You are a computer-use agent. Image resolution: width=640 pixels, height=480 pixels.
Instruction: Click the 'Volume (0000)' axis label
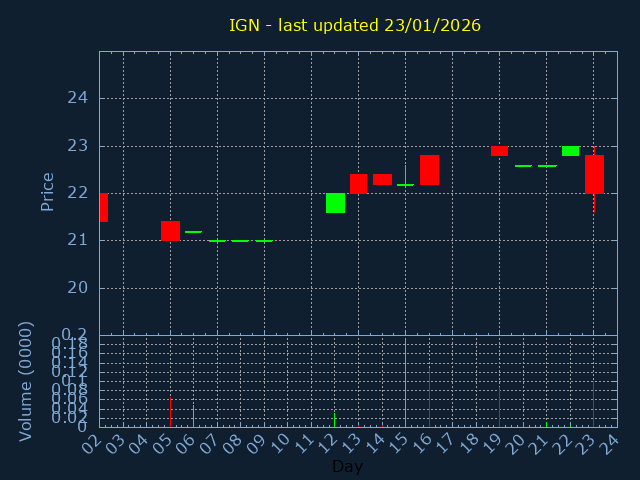(26, 380)
